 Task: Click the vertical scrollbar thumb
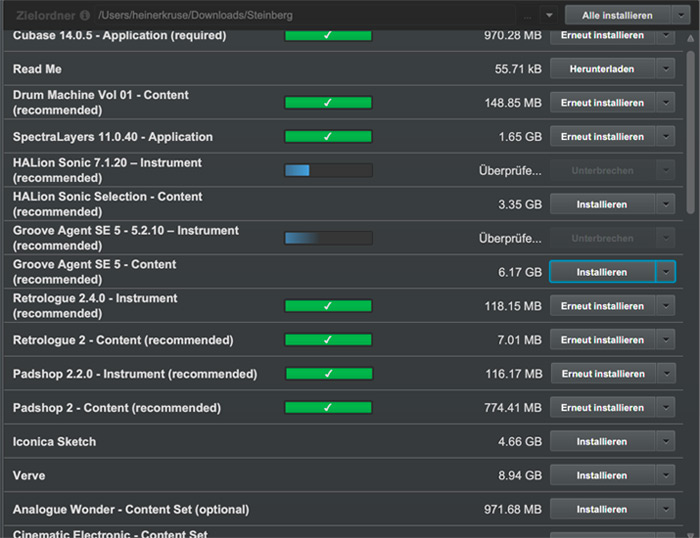point(690,132)
